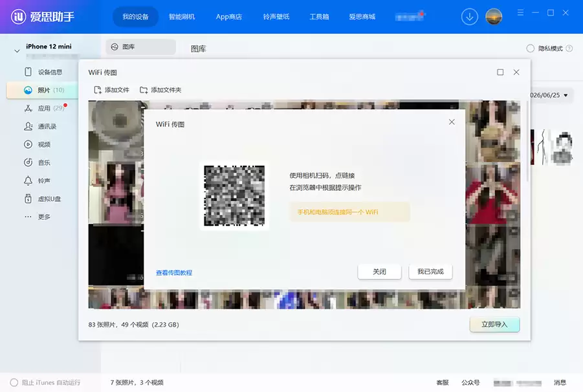583x392 pixels.
Task: Click 添加文件夹 in WiFi 传图 window
Action: 160,90
